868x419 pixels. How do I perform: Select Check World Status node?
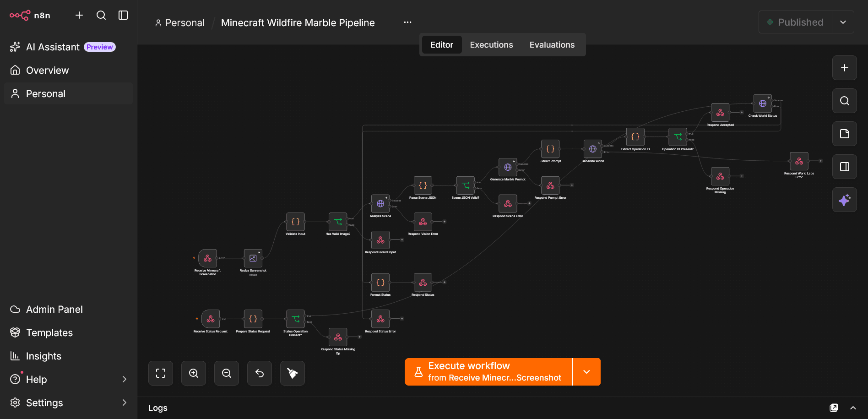tap(763, 103)
